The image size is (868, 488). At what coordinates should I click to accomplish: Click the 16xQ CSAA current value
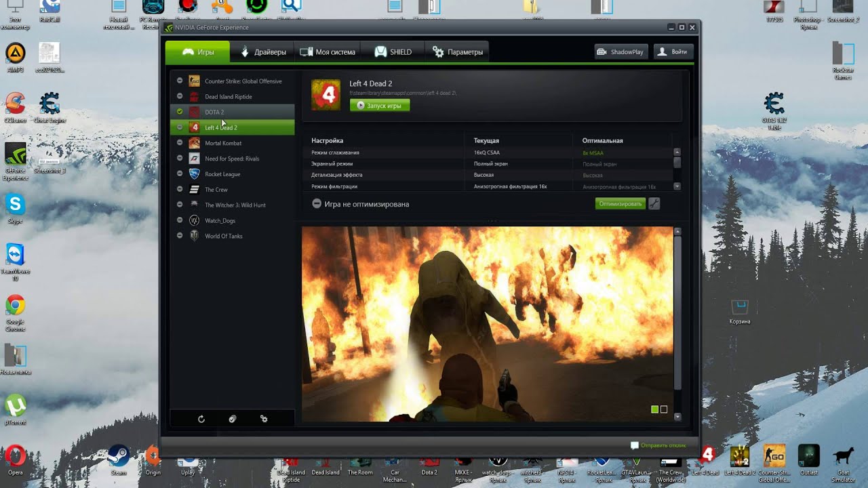(x=487, y=153)
